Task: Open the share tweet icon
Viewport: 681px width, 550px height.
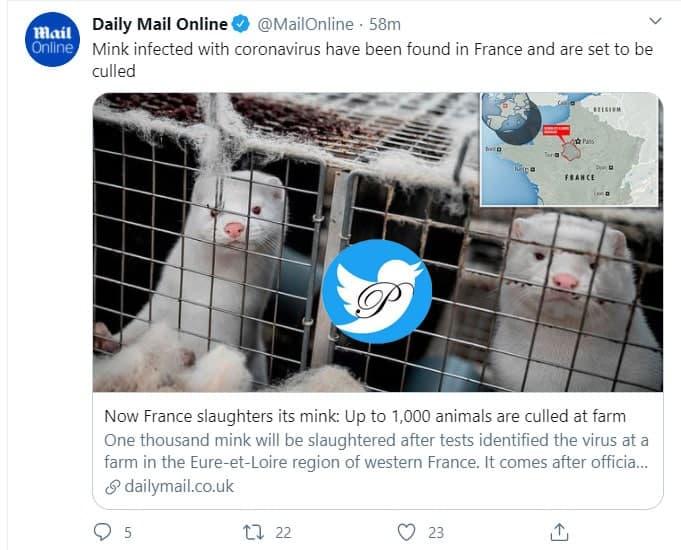Action: 560,532
